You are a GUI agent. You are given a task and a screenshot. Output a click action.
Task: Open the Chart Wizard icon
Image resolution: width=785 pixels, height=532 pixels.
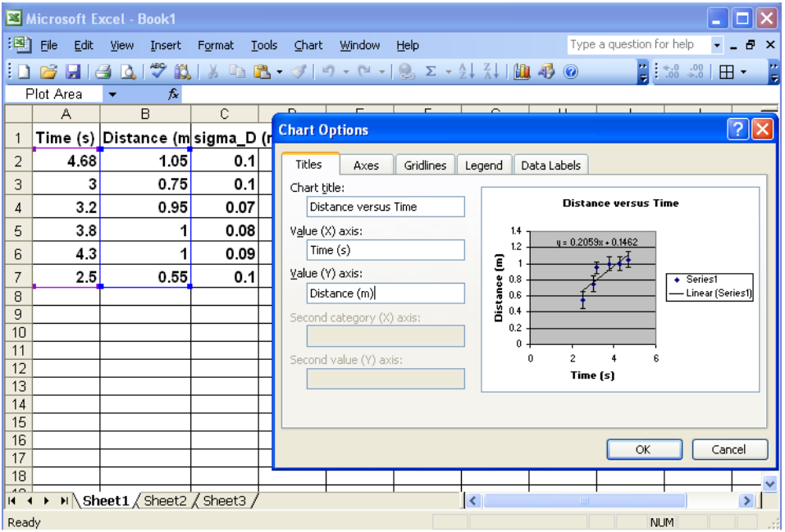coord(520,71)
